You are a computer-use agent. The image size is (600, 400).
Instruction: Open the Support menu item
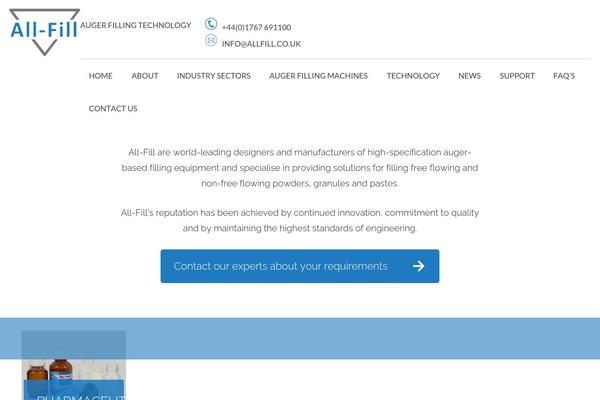[517, 76]
